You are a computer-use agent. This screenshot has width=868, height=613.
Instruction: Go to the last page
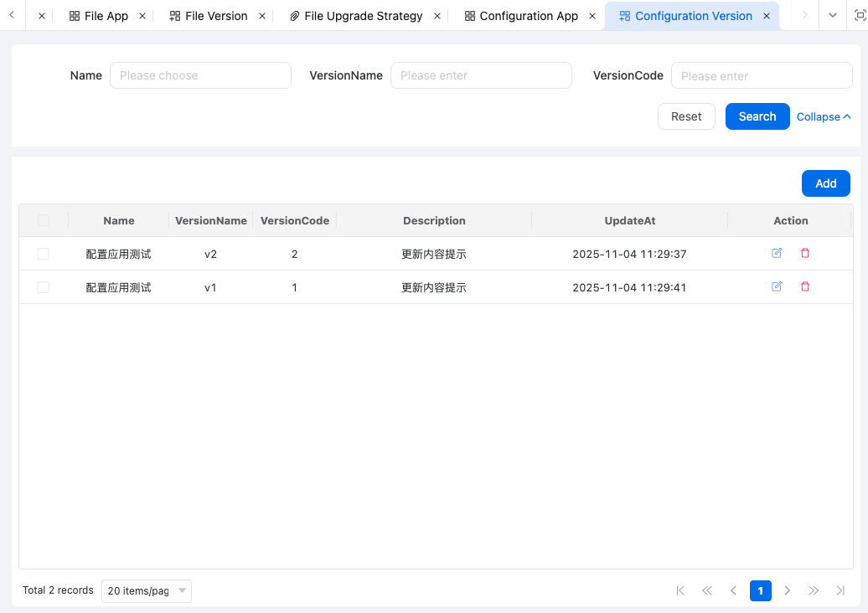[x=840, y=590]
